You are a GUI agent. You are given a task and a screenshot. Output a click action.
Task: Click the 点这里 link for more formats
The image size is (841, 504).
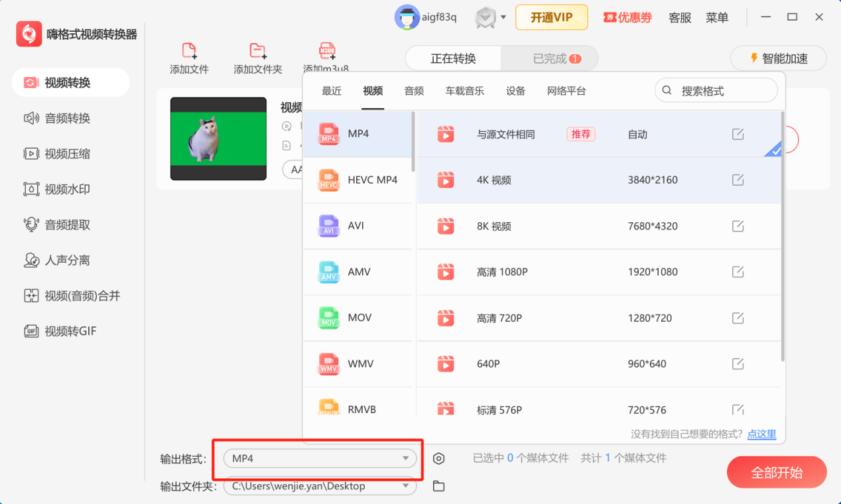(761, 434)
